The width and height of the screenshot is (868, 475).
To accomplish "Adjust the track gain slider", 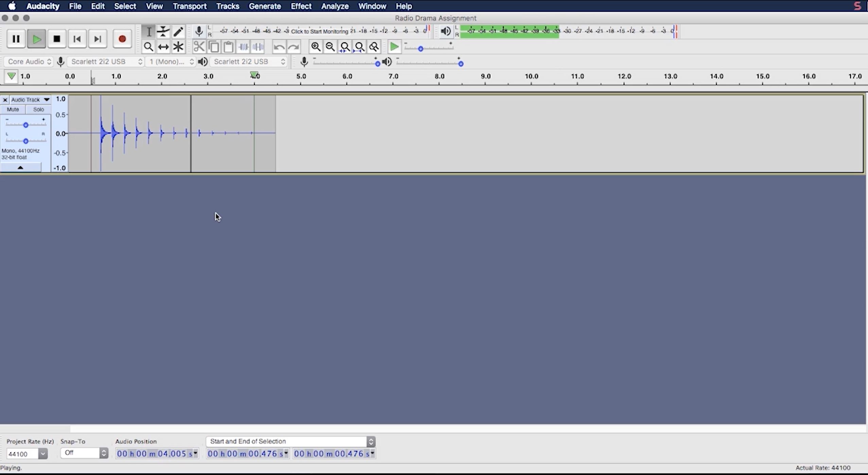I will point(25,125).
